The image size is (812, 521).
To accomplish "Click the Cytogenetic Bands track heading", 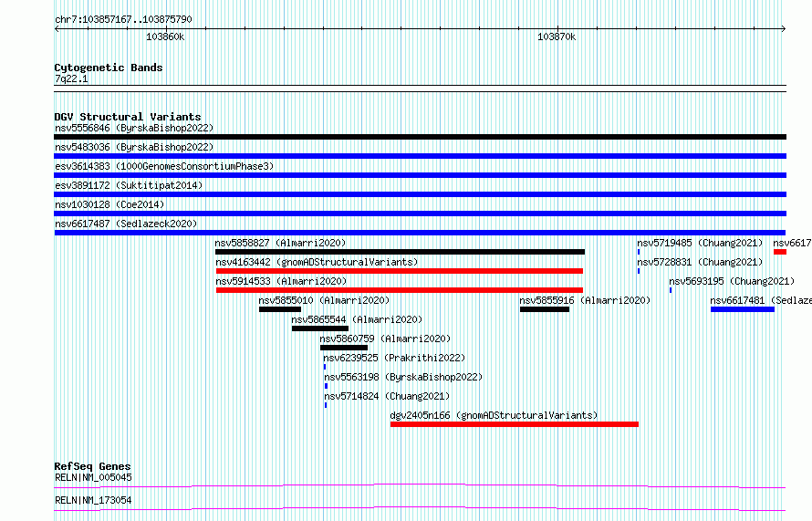I will (109, 68).
